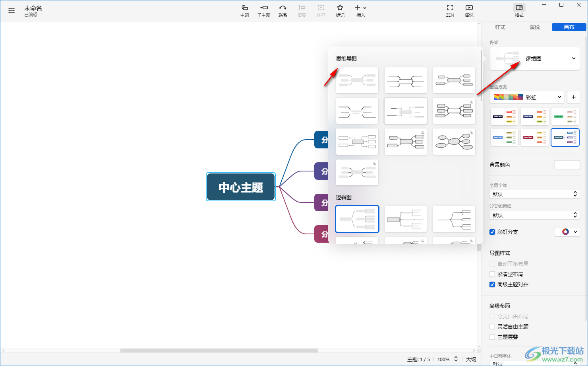Choose the third color theme thumbnail in top row

tap(565, 117)
